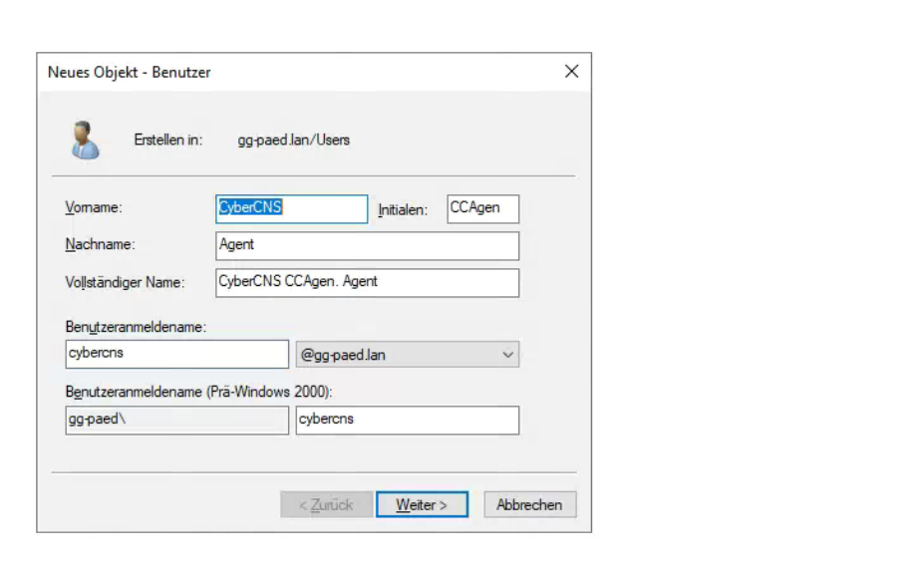
Task: Click the user avatar icon
Action: click(85, 140)
